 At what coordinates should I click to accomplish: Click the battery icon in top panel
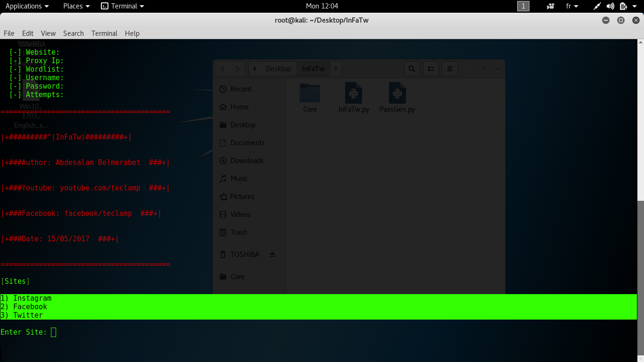[623, 6]
